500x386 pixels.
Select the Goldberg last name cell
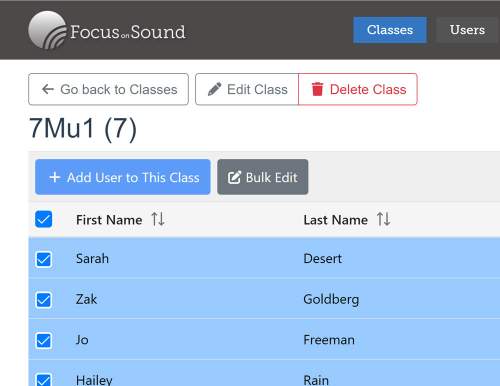(331, 299)
